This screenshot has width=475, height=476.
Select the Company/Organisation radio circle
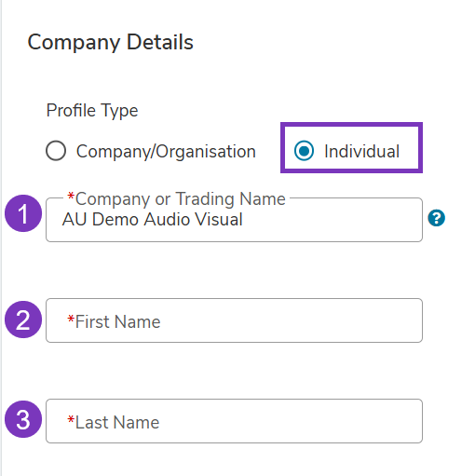(x=56, y=151)
